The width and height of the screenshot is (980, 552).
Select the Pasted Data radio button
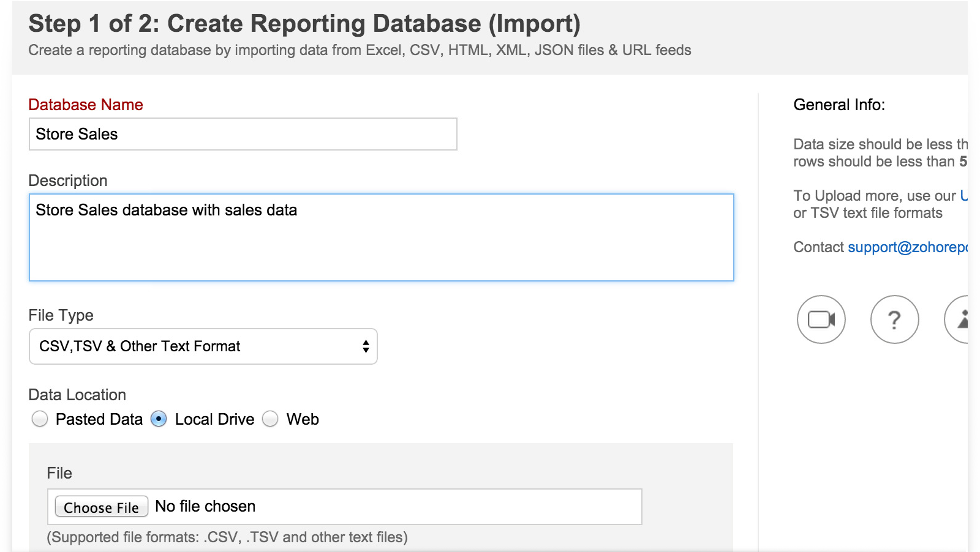pyautogui.click(x=40, y=419)
